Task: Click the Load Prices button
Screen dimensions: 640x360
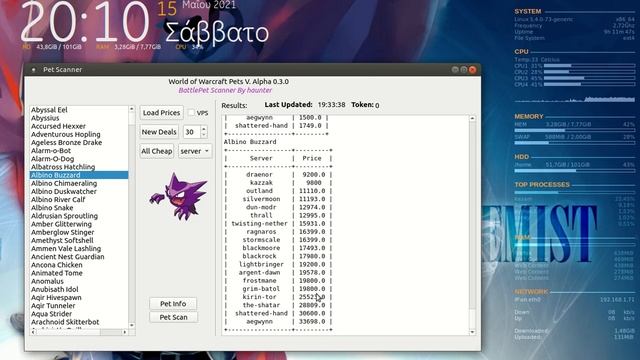Action: point(161,113)
